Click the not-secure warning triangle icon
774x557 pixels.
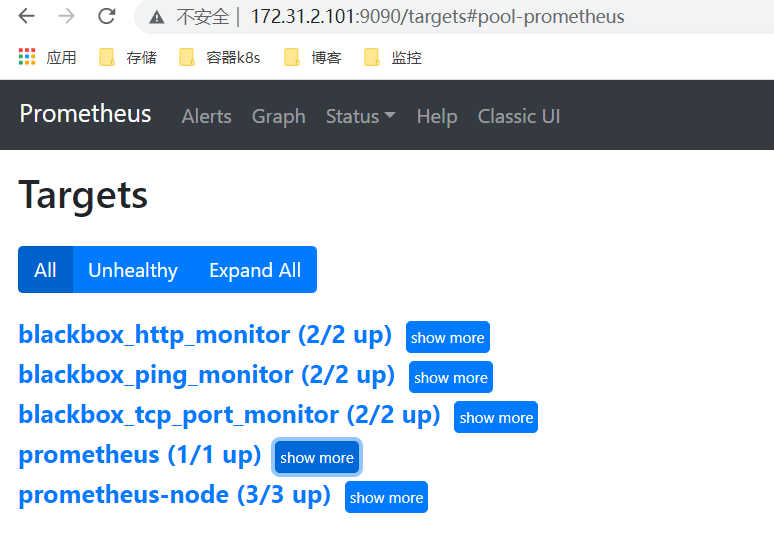(x=156, y=17)
